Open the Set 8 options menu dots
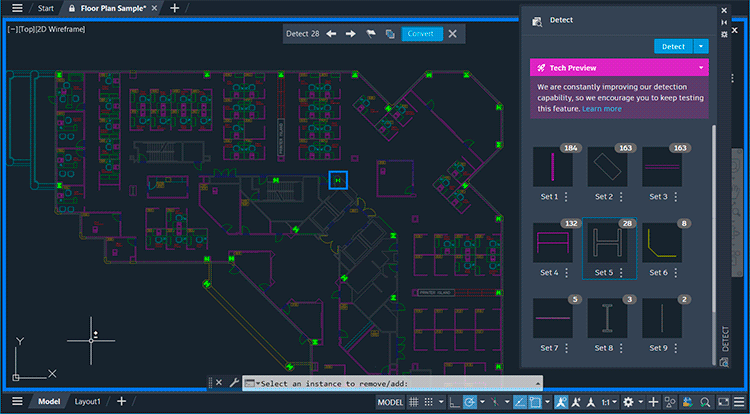The width and height of the screenshot is (750, 414). point(621,348)
